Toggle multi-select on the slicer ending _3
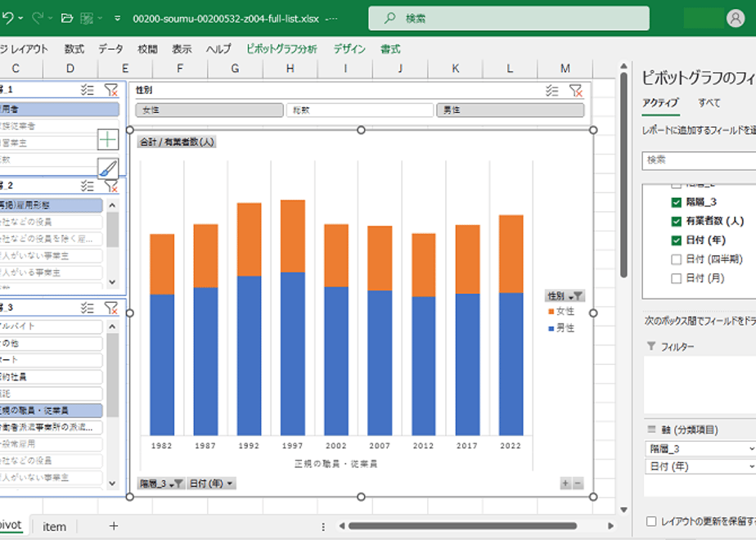Screen dimensions: 756x540 [x=88, y=308]
